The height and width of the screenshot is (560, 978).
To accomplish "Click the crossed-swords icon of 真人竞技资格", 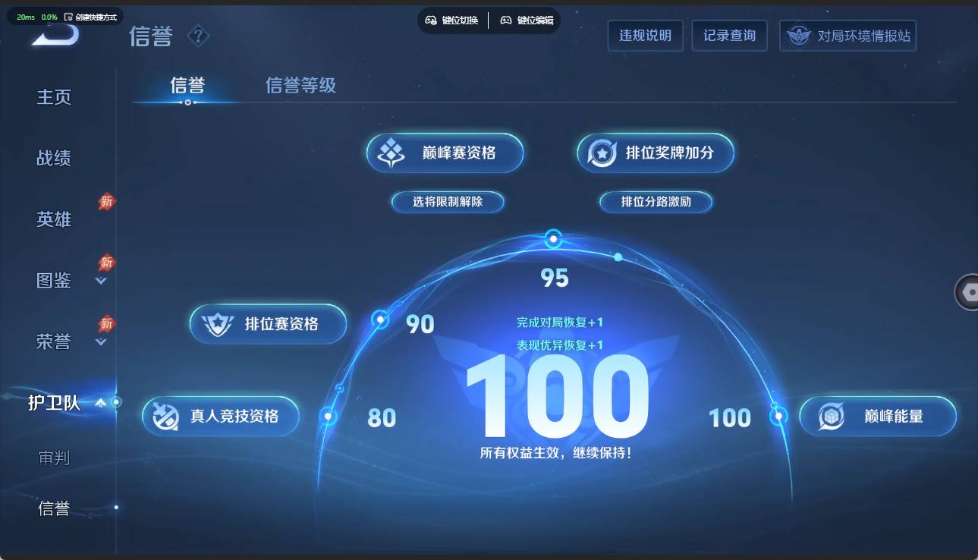I will click(166, 417).
